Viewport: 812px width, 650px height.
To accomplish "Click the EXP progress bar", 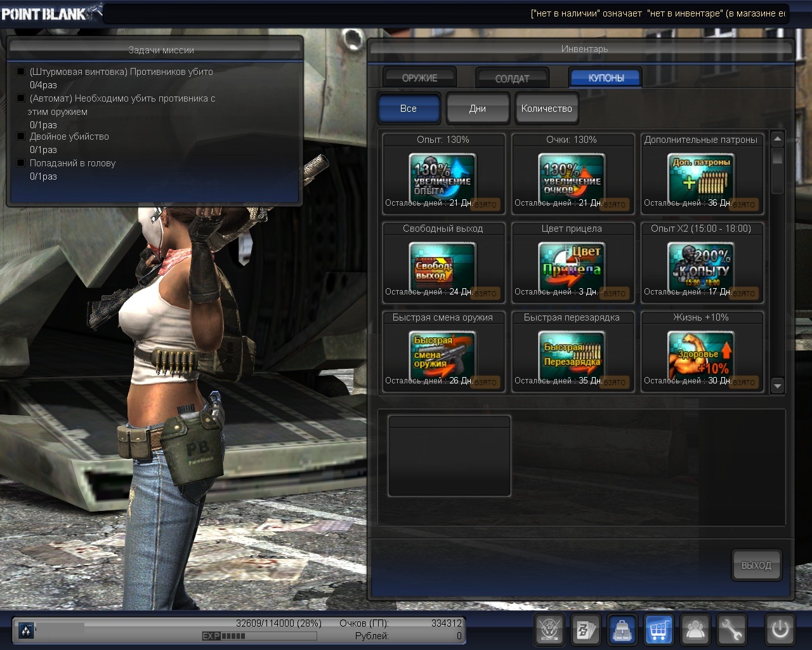I will coord(259,636).
